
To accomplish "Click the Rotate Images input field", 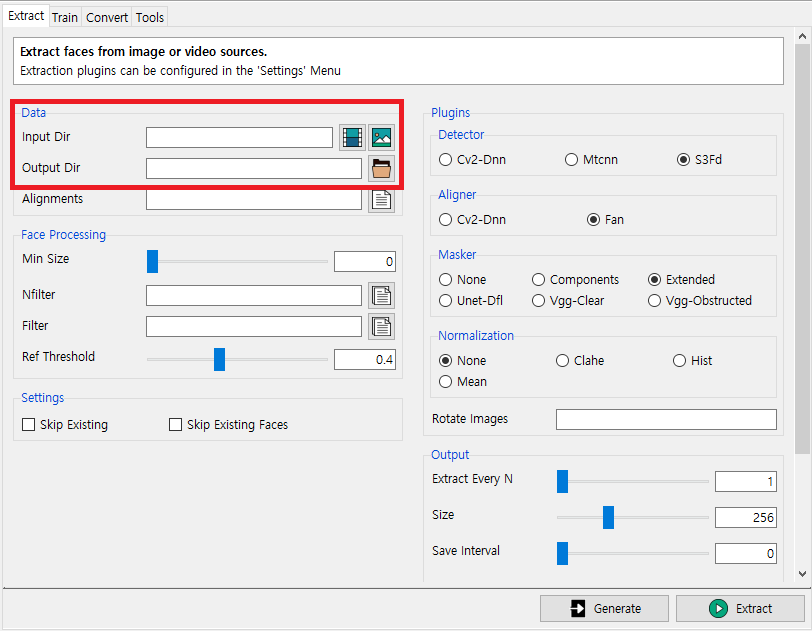I will (x=666, y=420).
